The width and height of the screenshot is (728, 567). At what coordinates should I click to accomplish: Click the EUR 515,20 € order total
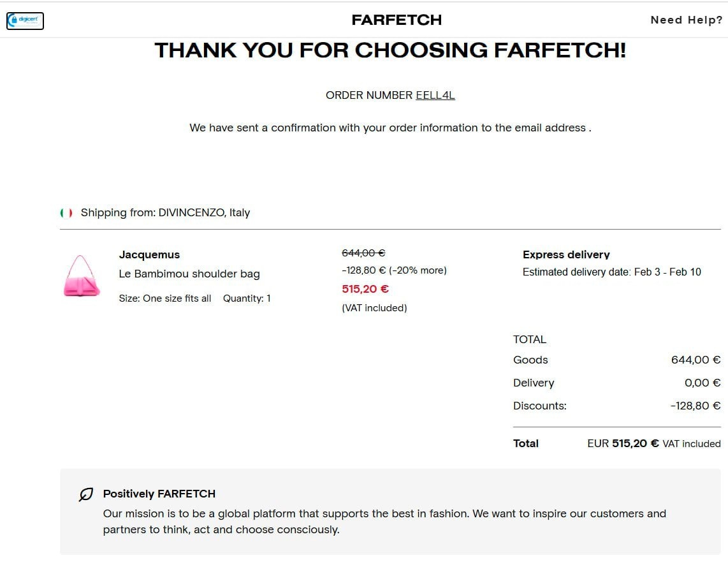623,443
